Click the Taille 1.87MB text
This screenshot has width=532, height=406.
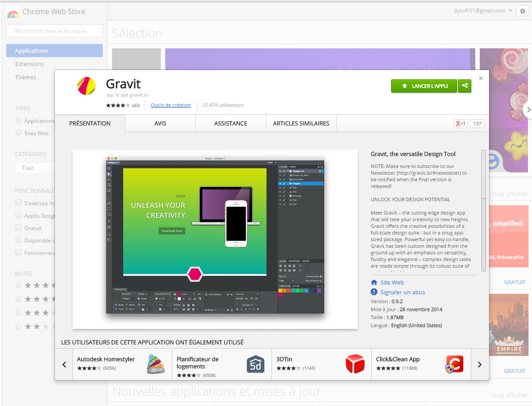[x=387, y=317]
